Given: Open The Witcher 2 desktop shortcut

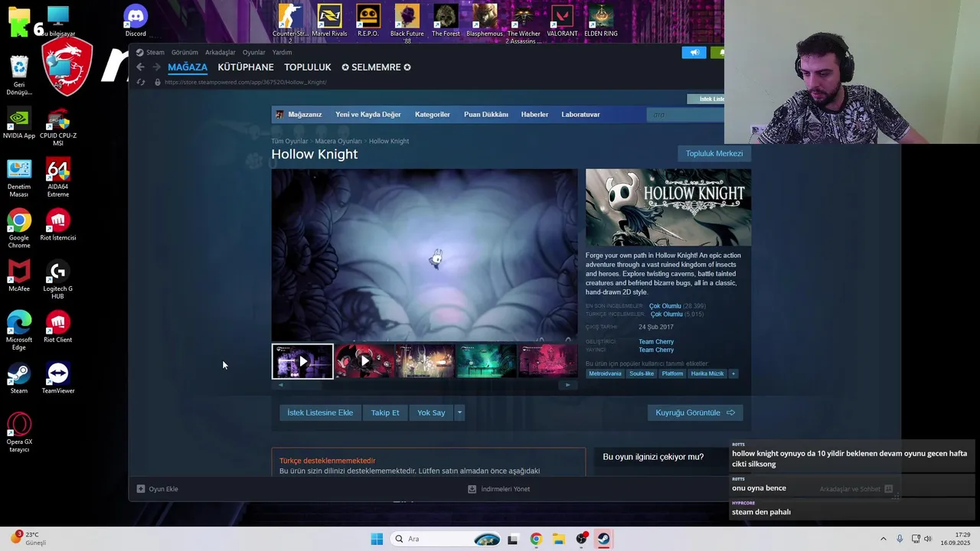Looking at the screenshot, I should pyautogui.click(x=524, y=23).
